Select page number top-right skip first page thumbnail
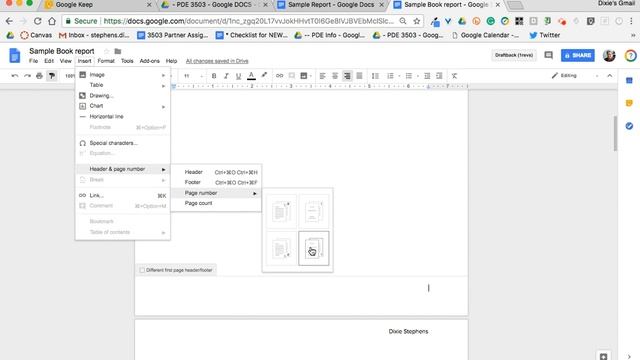The image size is (640, 360). (x=313, y=211)
